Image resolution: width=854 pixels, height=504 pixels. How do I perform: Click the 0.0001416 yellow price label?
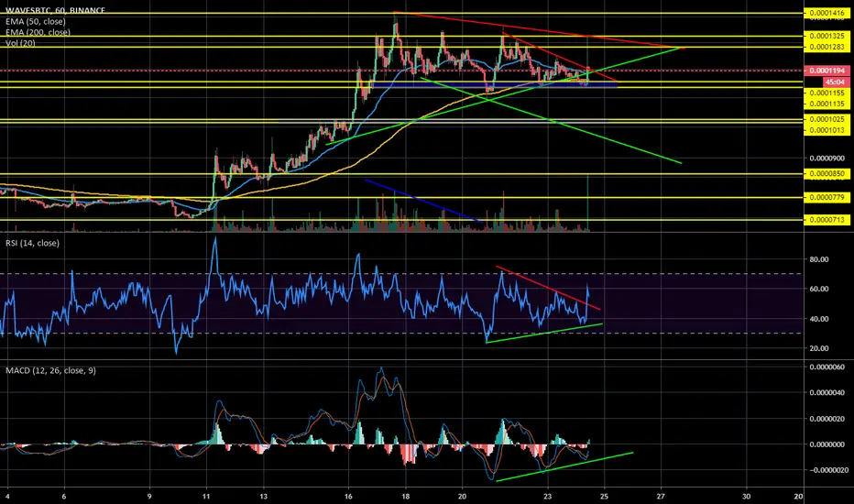tap(827, 13)
